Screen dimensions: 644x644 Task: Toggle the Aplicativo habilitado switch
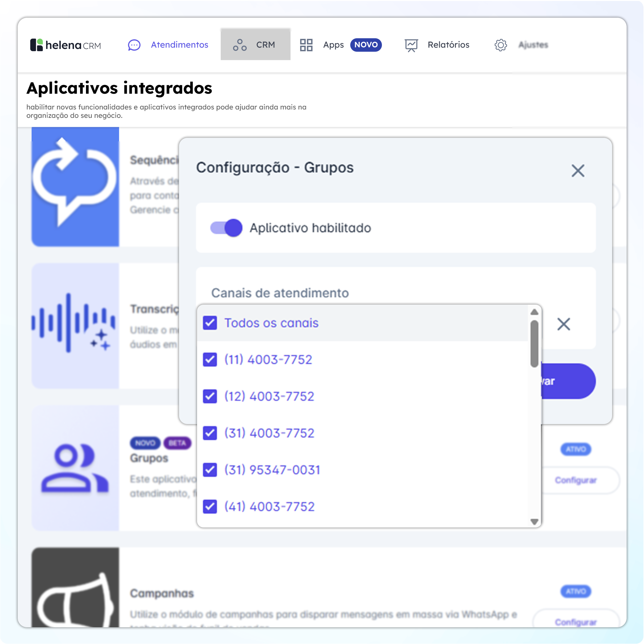tap(226, 228)
